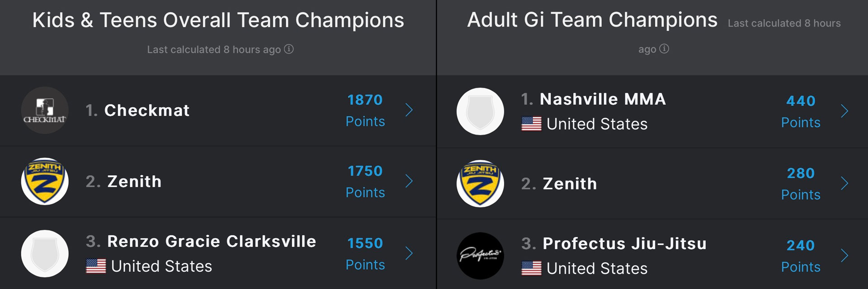The width and height of the screenshot is (868, 289).
Task: Click the Zenith logo under Kids & Teens
Action: [45, 181]
